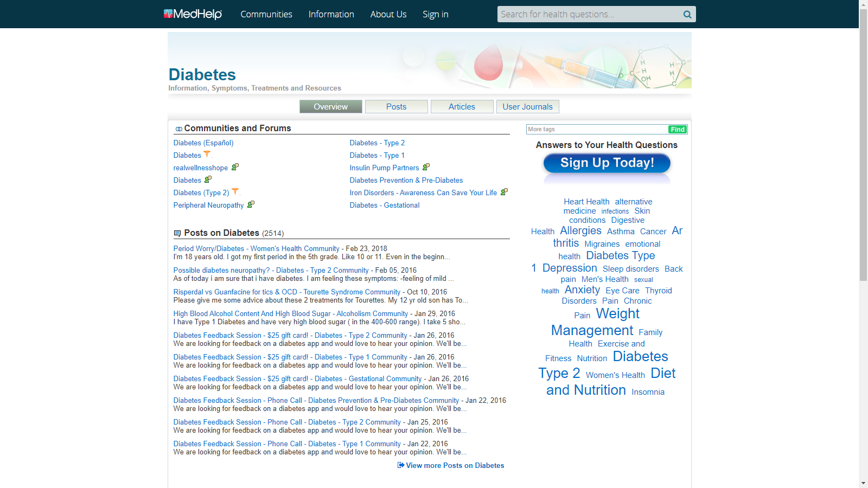Switch to the Articles tab

(x=462, y=107)
